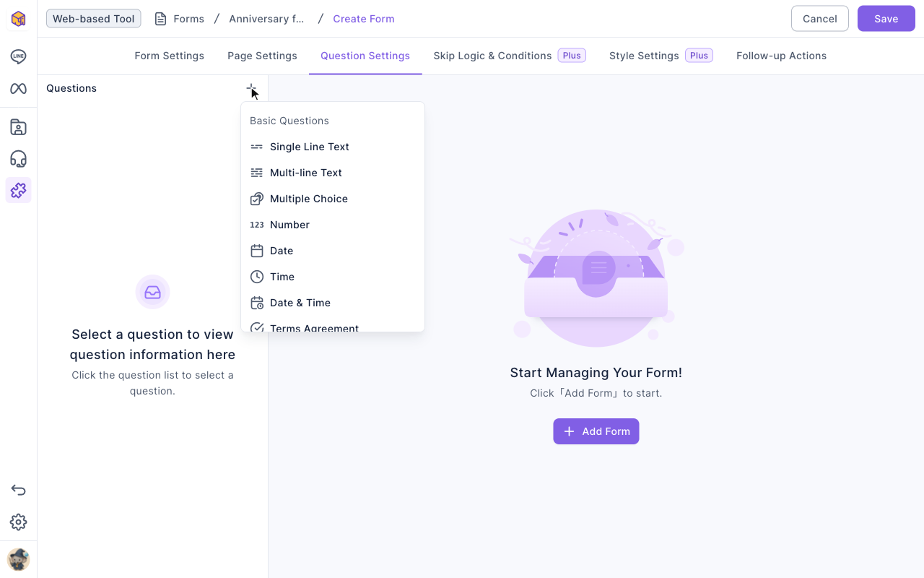Image resolution: width=924 pixels, height=578 pixels.
Task: Choose Date question type
Action: [x=333, y=251]
